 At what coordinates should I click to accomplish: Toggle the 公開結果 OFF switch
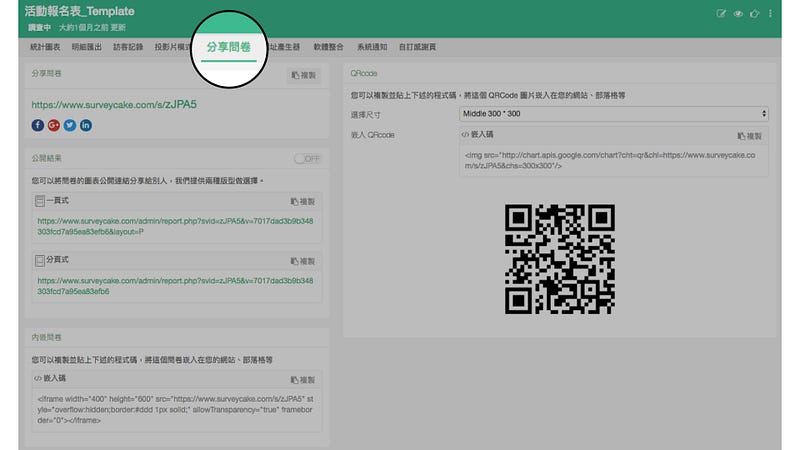307,159
